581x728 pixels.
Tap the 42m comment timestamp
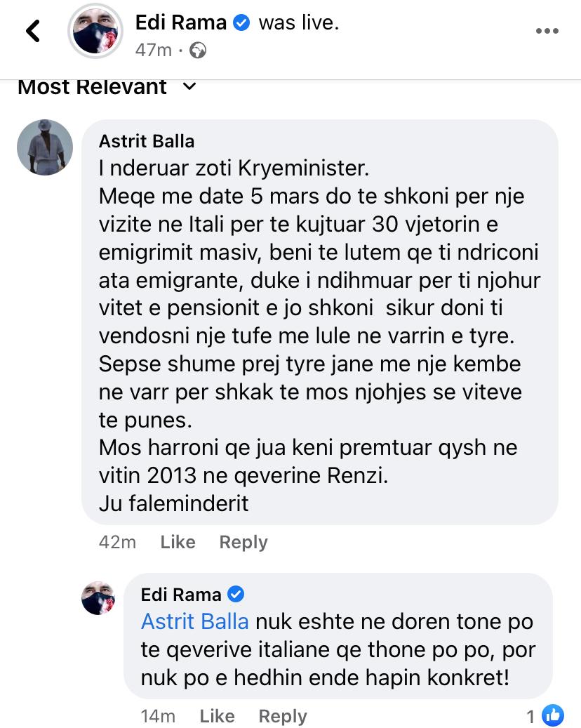click(x=118, y=542)
